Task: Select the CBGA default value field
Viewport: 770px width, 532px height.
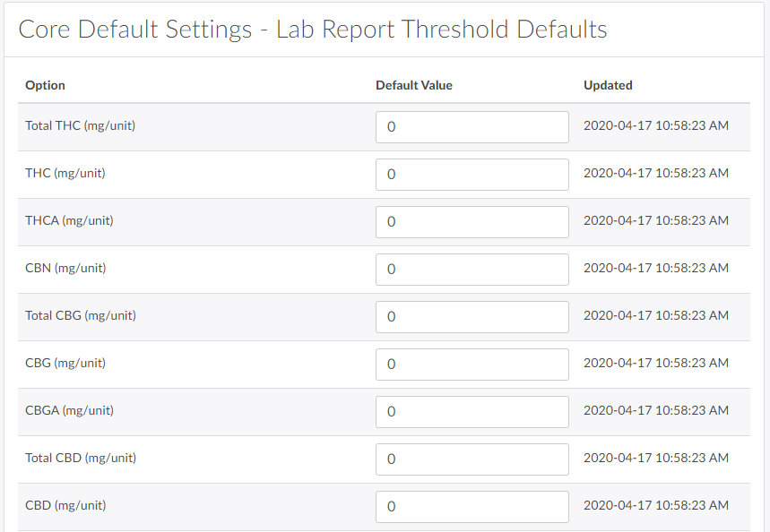Action: click(x=472, y=412)
